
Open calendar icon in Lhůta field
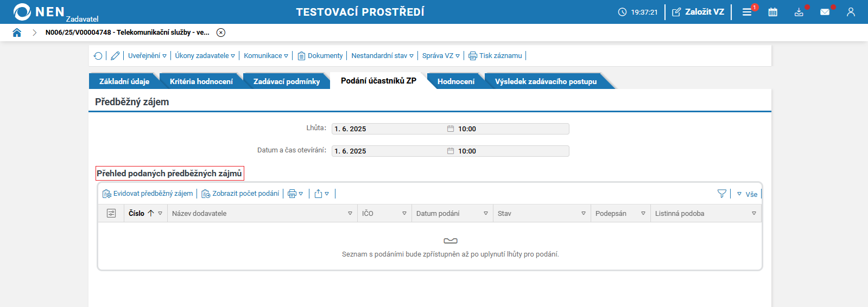pos(451,129)
